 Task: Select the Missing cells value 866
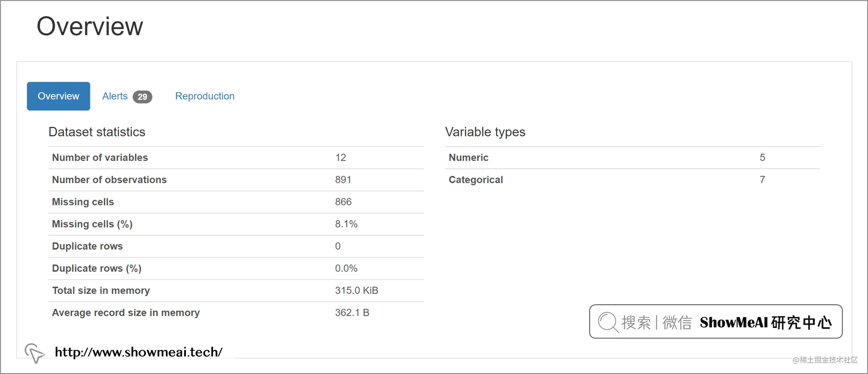pos(343,202)
